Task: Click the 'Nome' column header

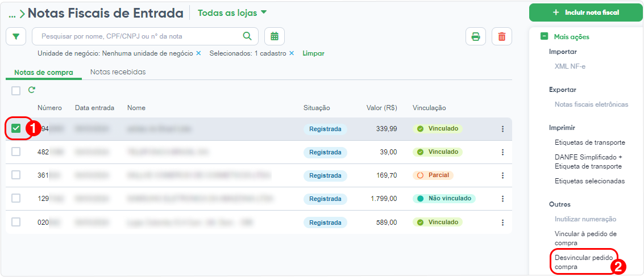Action: point(136,108)
